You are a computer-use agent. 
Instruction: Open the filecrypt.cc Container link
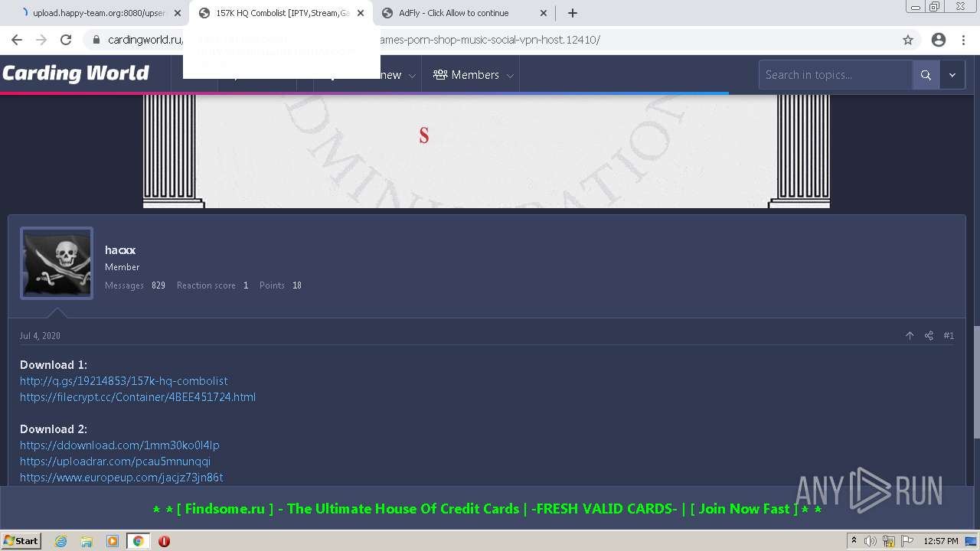[138, 396]
